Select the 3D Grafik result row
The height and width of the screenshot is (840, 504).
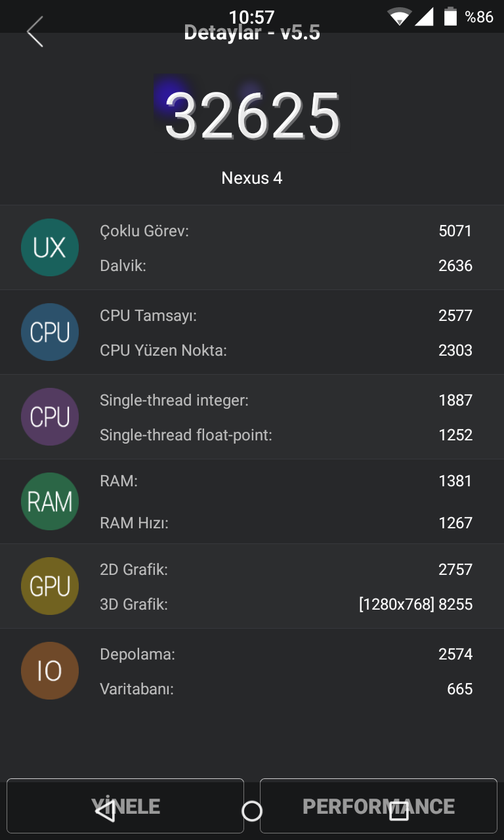point(286,604)
